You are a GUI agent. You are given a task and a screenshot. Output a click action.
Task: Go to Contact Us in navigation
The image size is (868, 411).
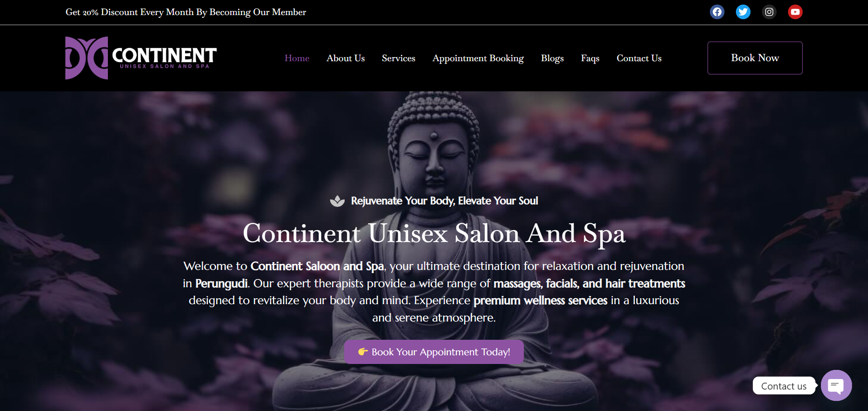coord(639,58)
